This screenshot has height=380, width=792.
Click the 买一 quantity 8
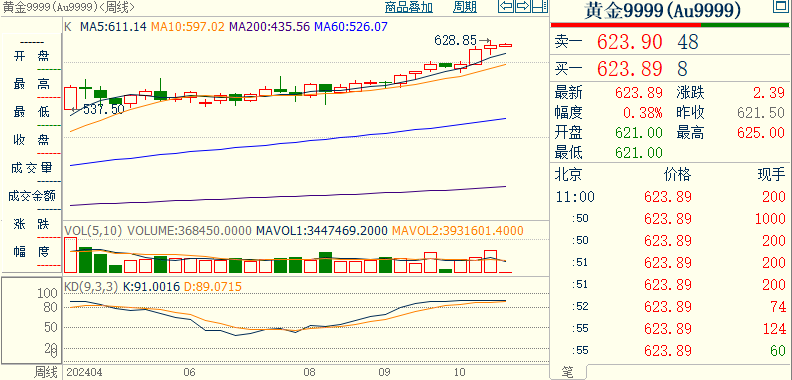(x=683, y=68)
